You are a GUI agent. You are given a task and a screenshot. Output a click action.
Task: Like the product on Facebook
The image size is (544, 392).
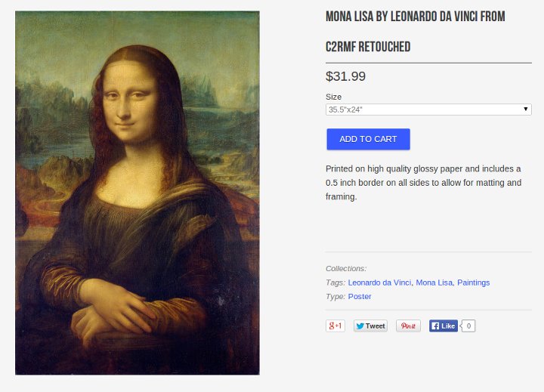pyautogui.click(x=444, y=326)
